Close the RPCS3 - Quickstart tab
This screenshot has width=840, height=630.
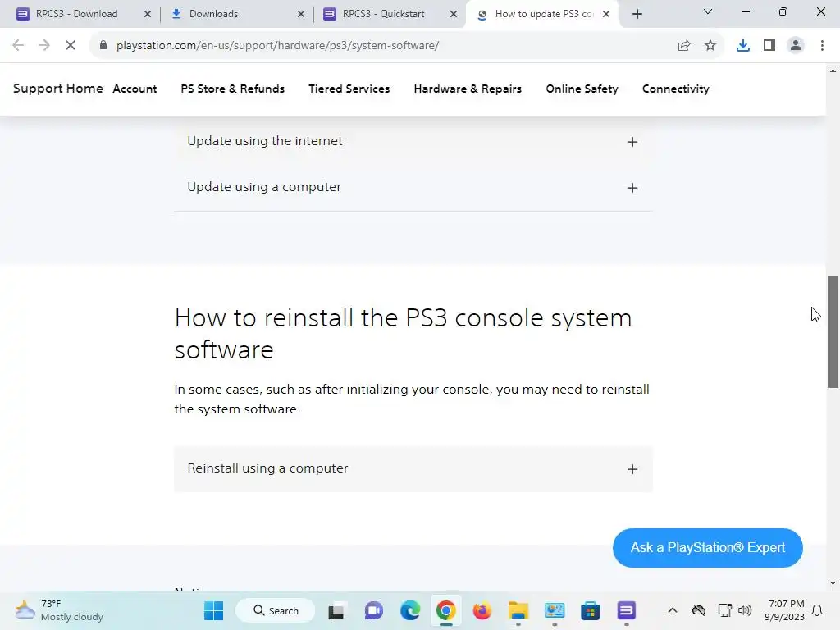pyautogui.click(x=454, y=15)
